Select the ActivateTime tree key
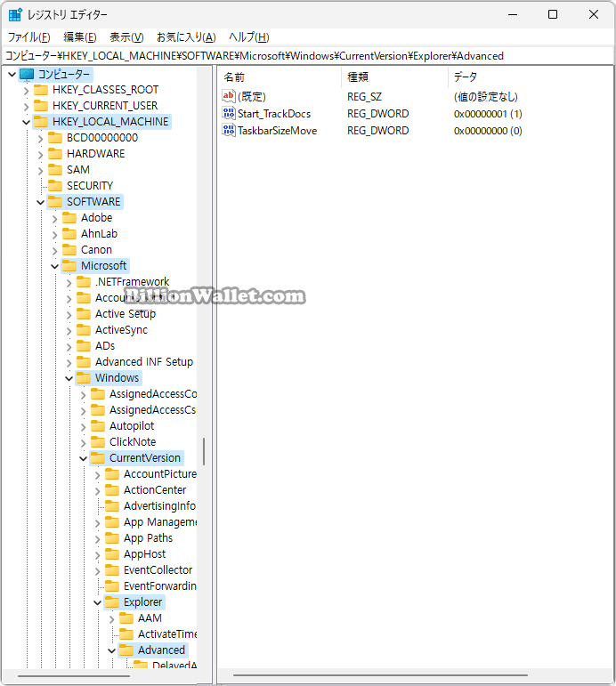This screenshot has width=616, height=686. click(167, 634)
